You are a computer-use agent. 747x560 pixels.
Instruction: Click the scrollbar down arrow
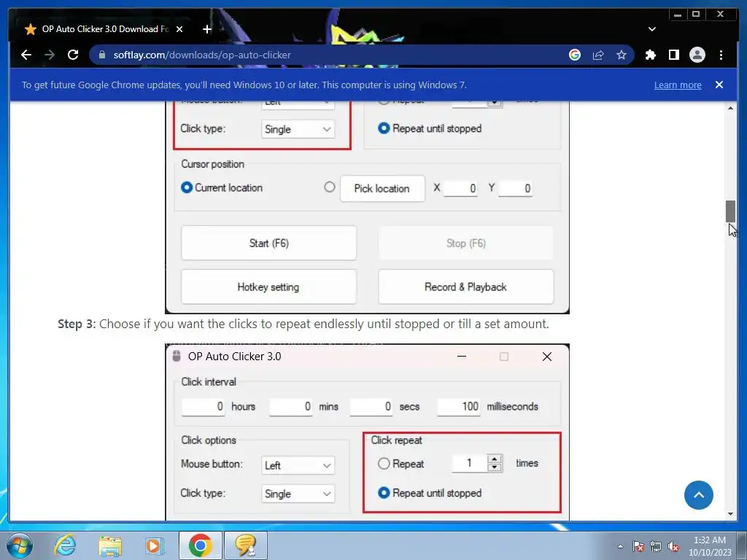(x=730, y=514)
